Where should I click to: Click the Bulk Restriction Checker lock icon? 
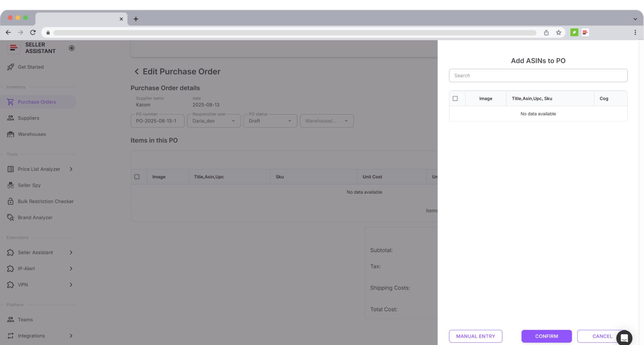[x=11, y=201]
